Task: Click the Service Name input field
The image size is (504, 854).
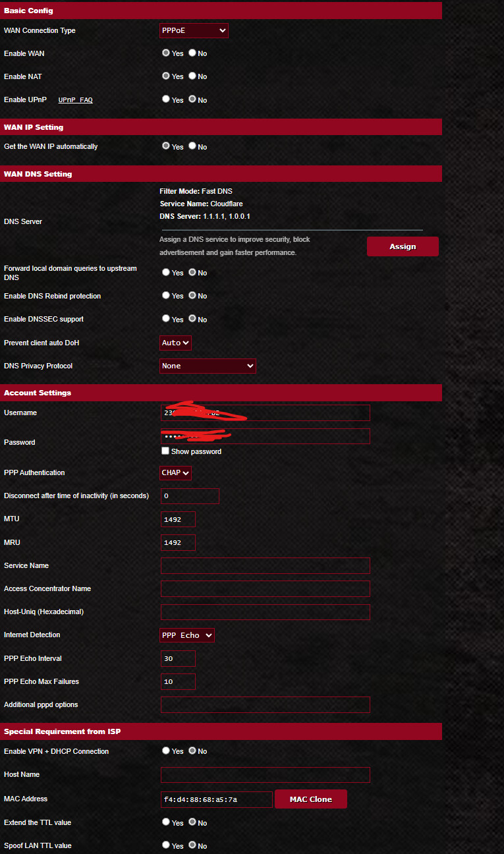Action: [266, 565]
